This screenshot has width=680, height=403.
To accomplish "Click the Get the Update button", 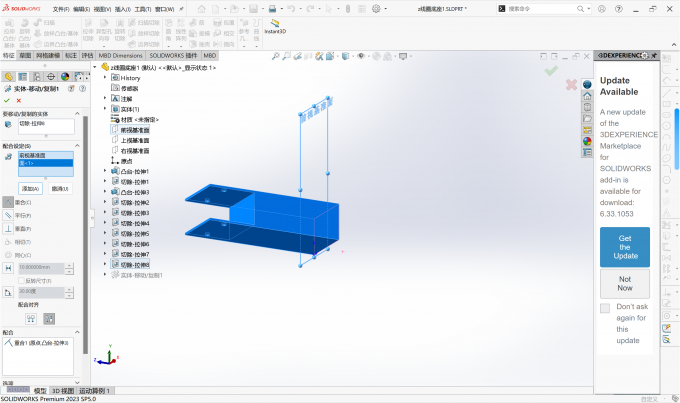I will pyautogui.click(x=625, y=247).
